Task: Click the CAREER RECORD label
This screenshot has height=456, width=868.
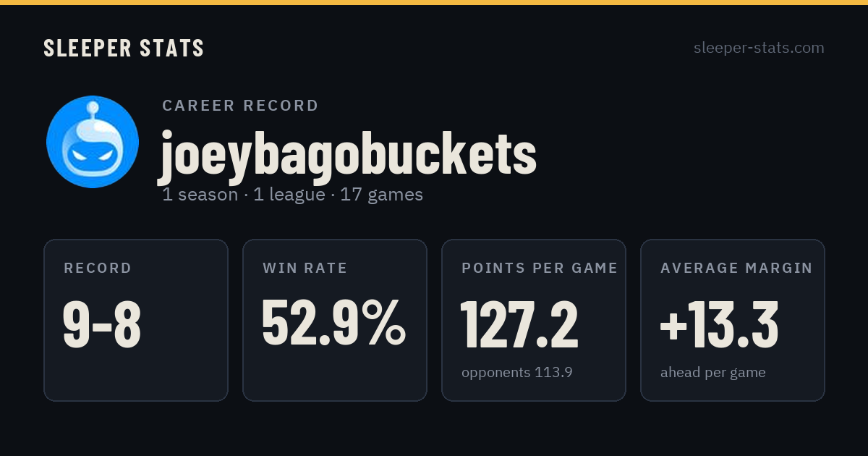Action: 240,106
